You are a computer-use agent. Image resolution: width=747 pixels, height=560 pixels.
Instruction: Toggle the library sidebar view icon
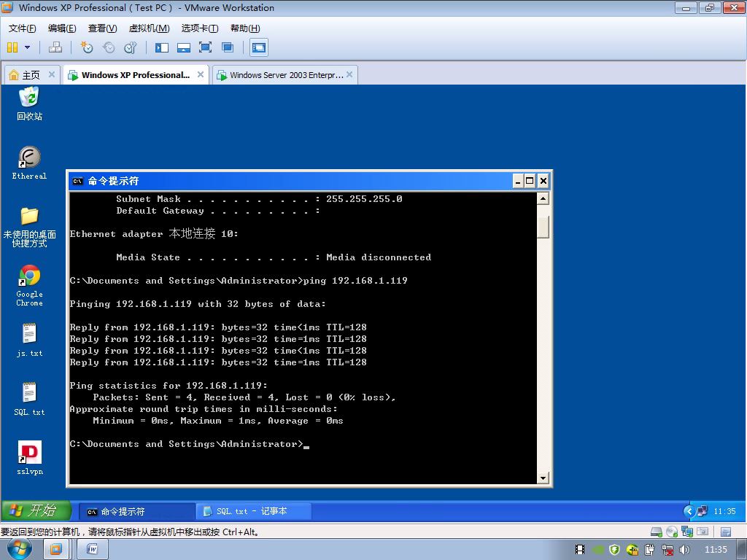tap(162, 47)
